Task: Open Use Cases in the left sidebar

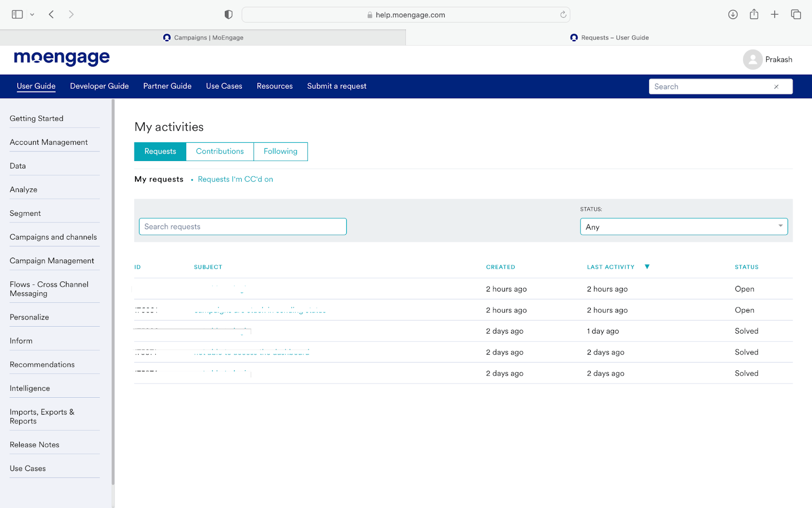Action: [28, 468]
